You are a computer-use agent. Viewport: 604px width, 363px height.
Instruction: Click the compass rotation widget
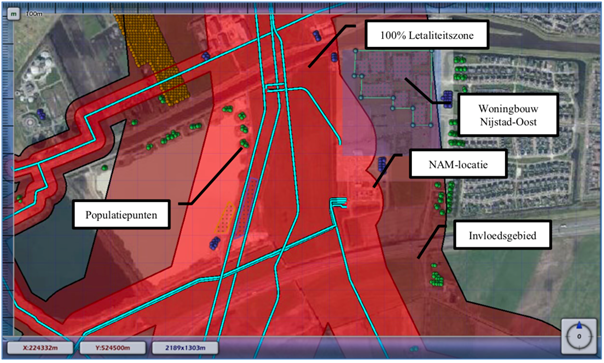tap(579, 336)
